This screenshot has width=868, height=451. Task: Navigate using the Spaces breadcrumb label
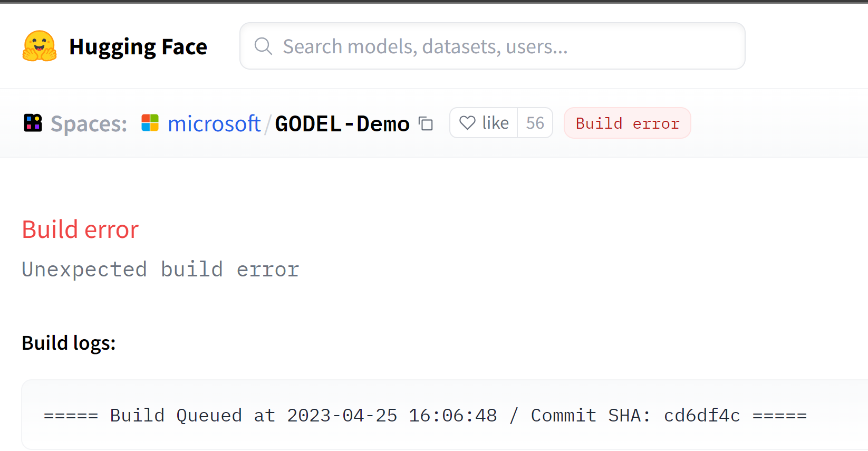pyautogui.click(x=88, y=123)
